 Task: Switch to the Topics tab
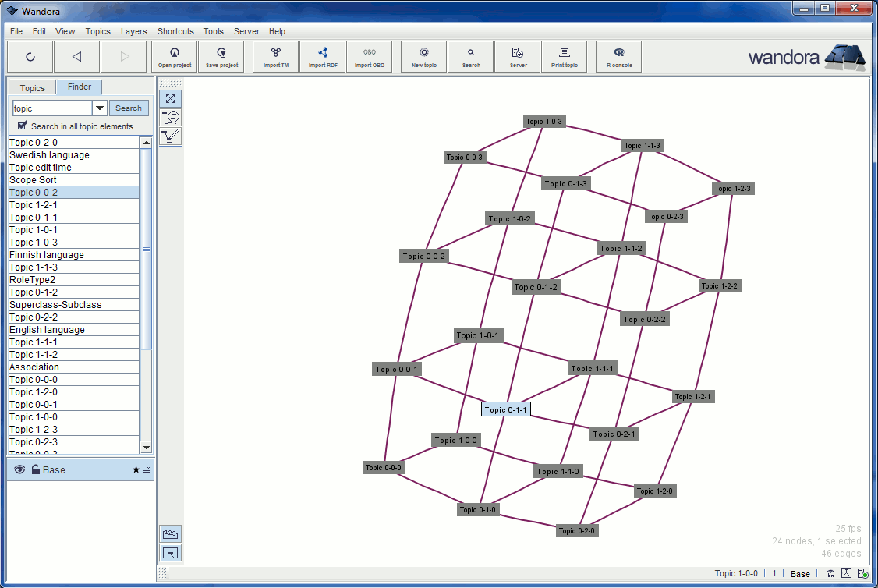tap(31, 88)
